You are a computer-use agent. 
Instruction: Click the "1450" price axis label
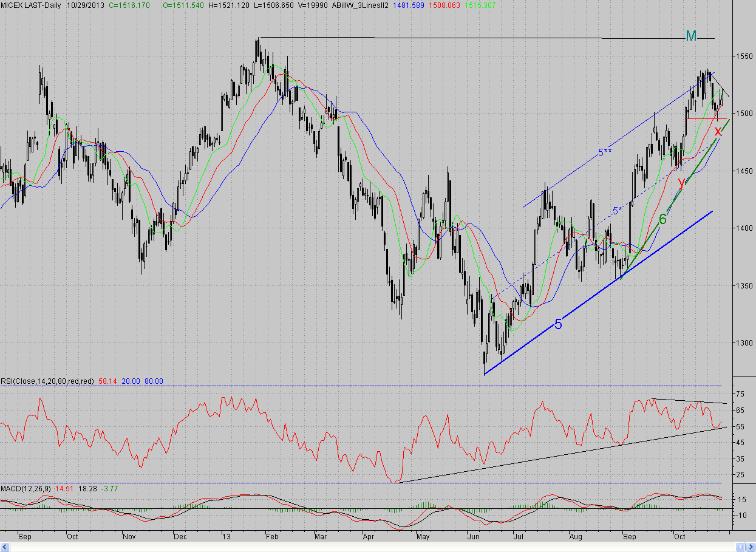[744, 171]
